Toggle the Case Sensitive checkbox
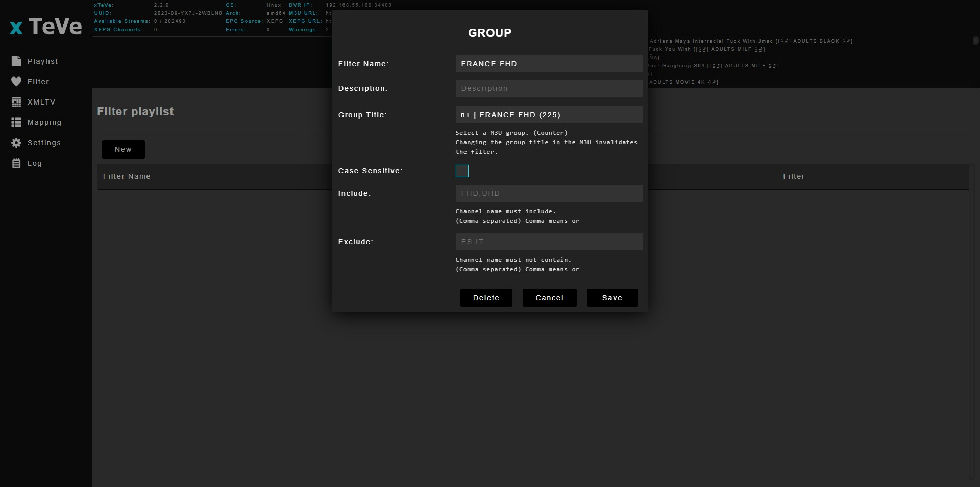 tap(461, 171)
